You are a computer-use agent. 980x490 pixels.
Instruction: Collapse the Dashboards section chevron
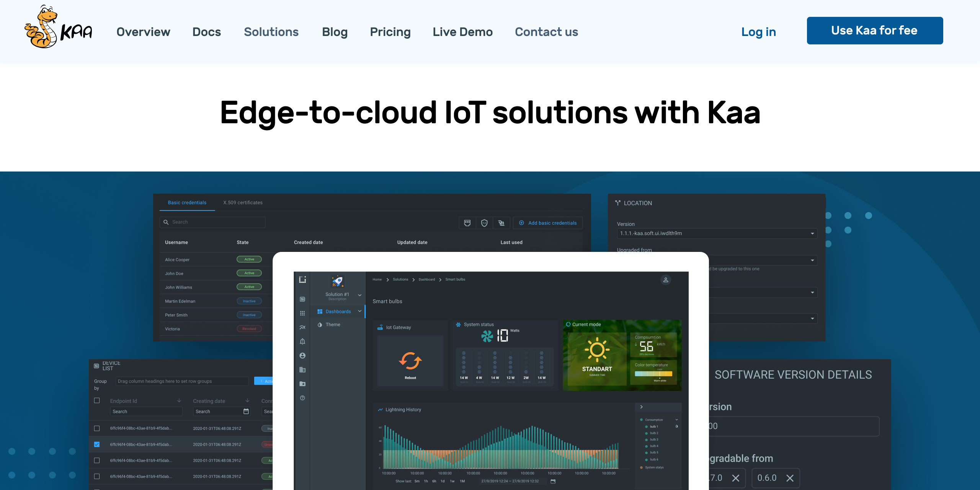[x=360, y=311]
